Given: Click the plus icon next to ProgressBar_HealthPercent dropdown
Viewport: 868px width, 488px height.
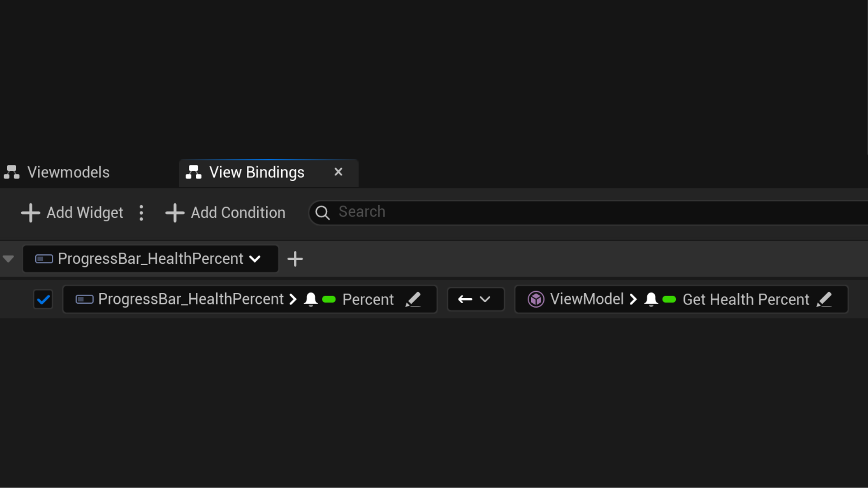Looking at the screenshot, I should click(295, 259).
